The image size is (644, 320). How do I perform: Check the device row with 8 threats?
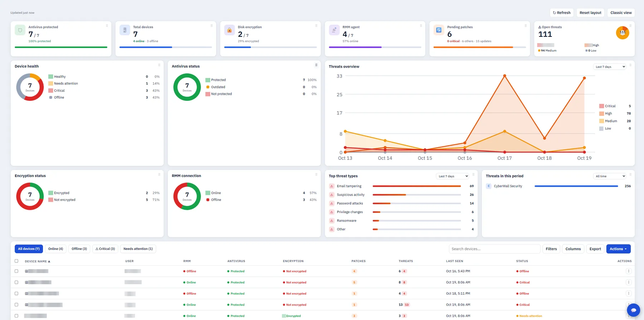tap(16, 282)
